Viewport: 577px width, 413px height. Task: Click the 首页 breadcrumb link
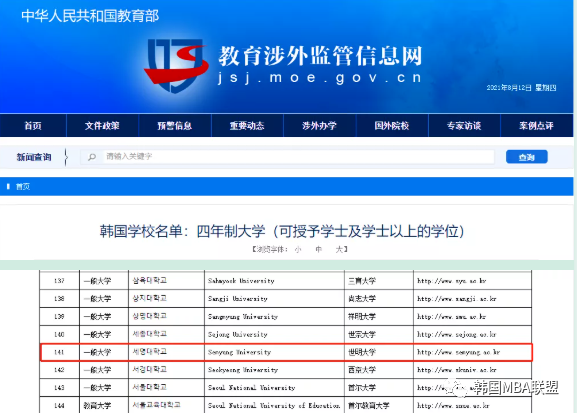[23, 187]
